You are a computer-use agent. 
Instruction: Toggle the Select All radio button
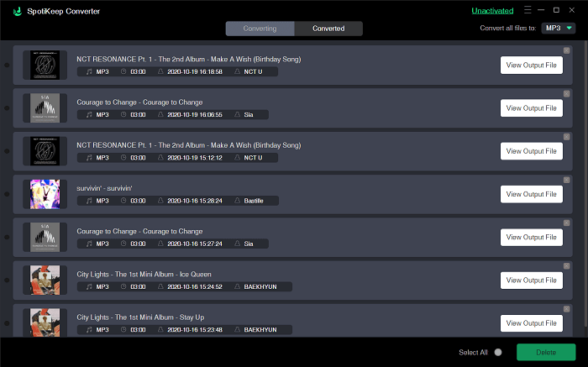pyautogui.click(x=498, y=353)
